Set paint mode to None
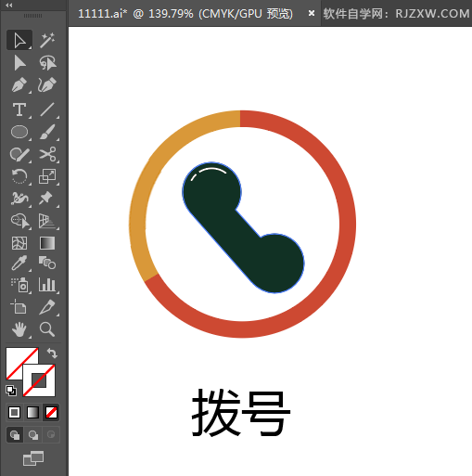This screenshot has width=472, height=476. (51, 412)
